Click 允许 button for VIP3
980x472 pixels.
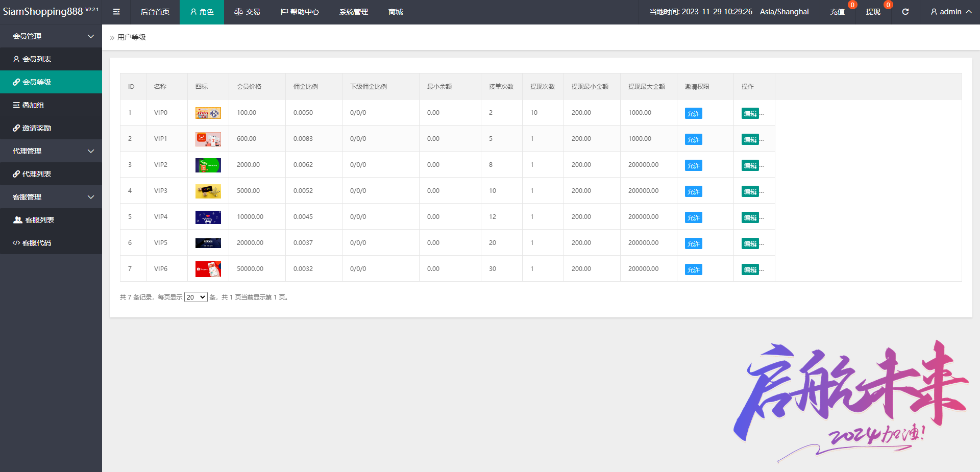coord(694,191)
